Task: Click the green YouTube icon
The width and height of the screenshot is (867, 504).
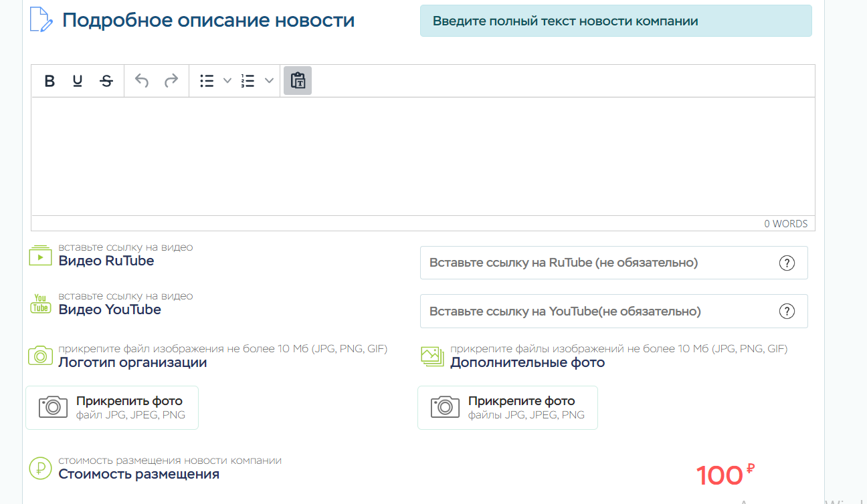Action: click(40, 303)
